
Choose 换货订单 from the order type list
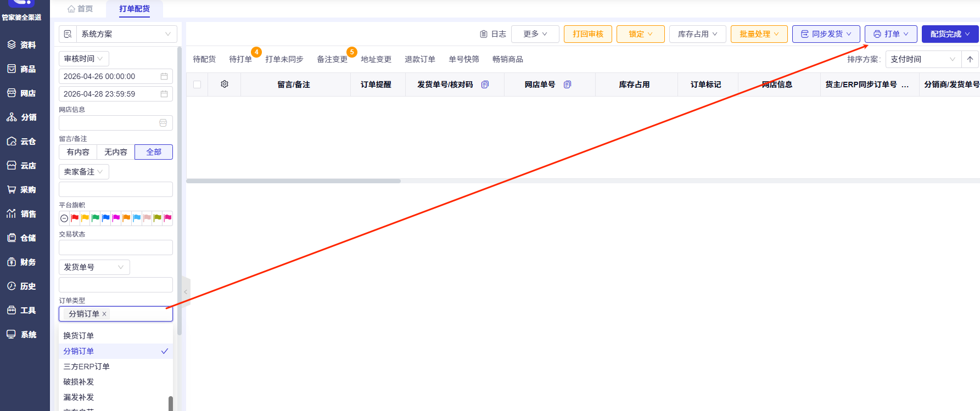tap(116, 336)
